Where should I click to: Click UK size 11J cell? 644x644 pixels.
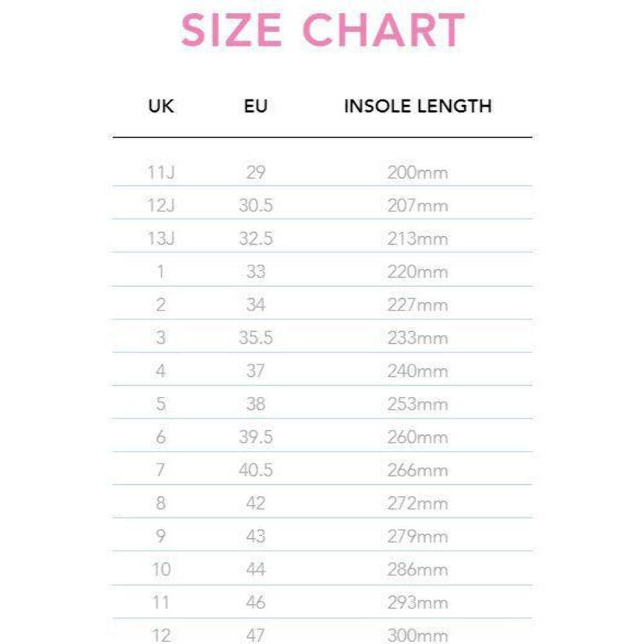(161, 173)
